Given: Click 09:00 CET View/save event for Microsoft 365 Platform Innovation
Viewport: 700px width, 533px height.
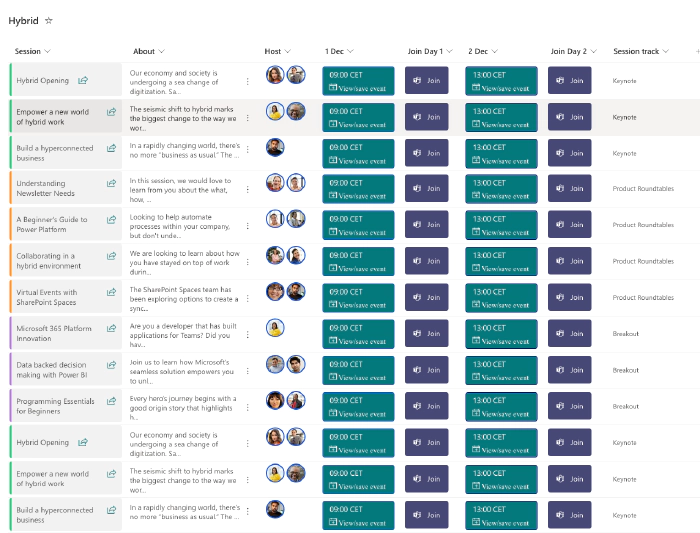Looking at the screenshot, I should pyautogui.click(x=358, y=335).
